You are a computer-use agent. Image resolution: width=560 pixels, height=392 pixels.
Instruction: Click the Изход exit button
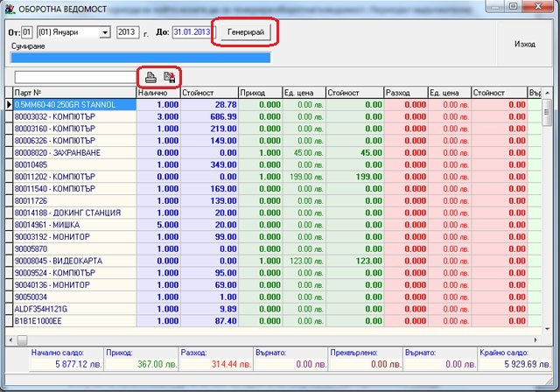524,44
